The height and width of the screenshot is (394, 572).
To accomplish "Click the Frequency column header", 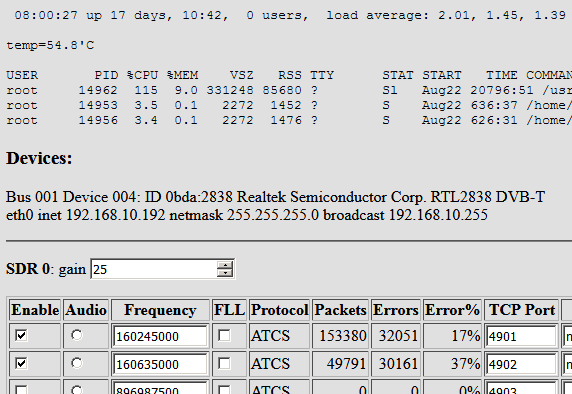I will tap(160, 310).
